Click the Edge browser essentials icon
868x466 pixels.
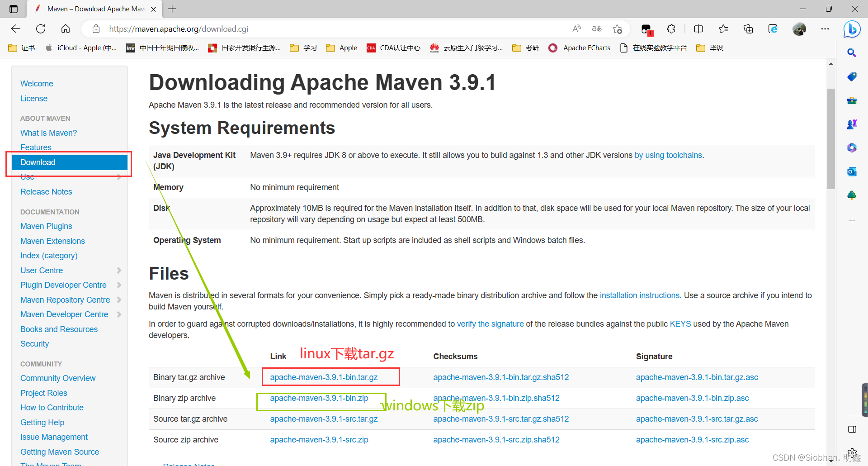(x=773, y=29)
